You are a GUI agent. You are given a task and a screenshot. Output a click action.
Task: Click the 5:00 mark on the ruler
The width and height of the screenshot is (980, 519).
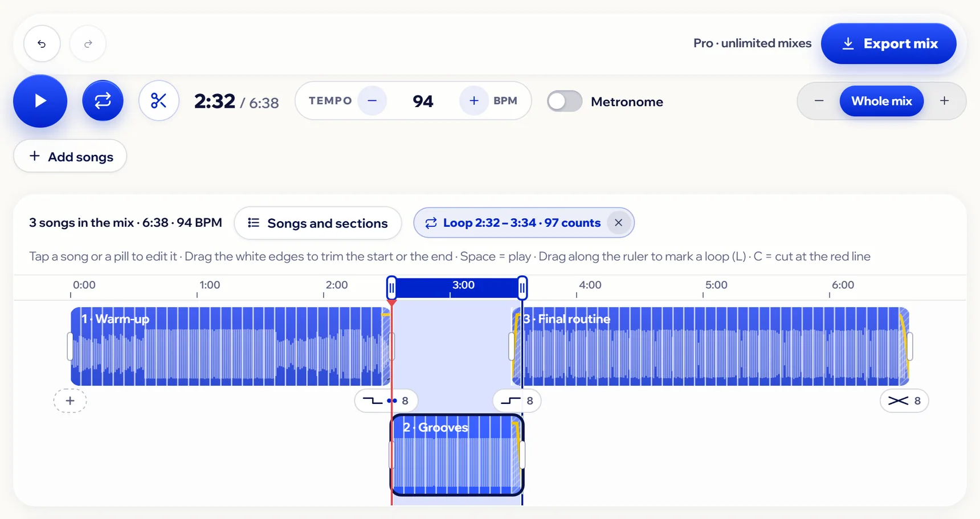pyautogui.click(x=716, y=285)
